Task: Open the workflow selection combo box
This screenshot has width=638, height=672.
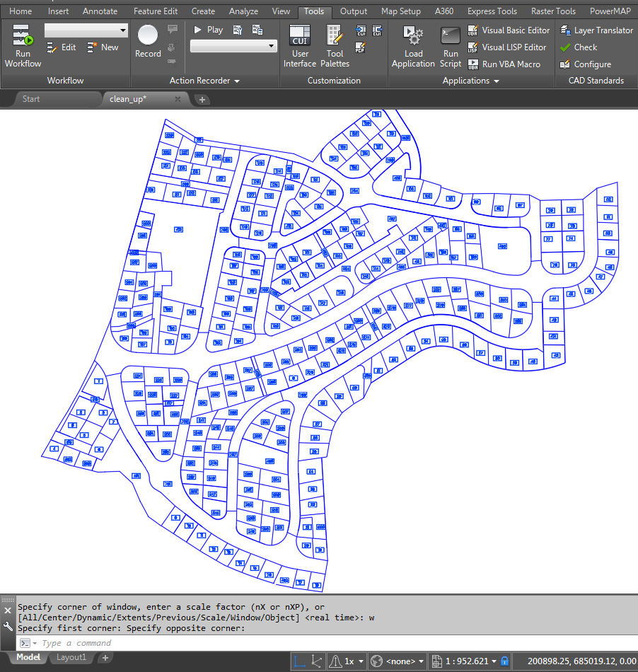Action: [x=86, y=30]
